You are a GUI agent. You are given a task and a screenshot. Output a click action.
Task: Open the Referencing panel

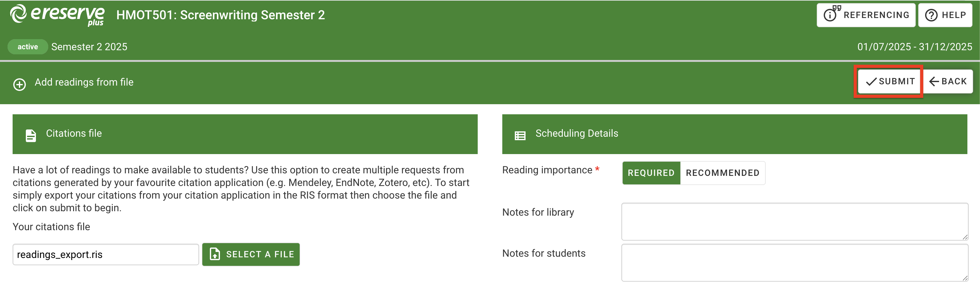(x=866, y=15)
